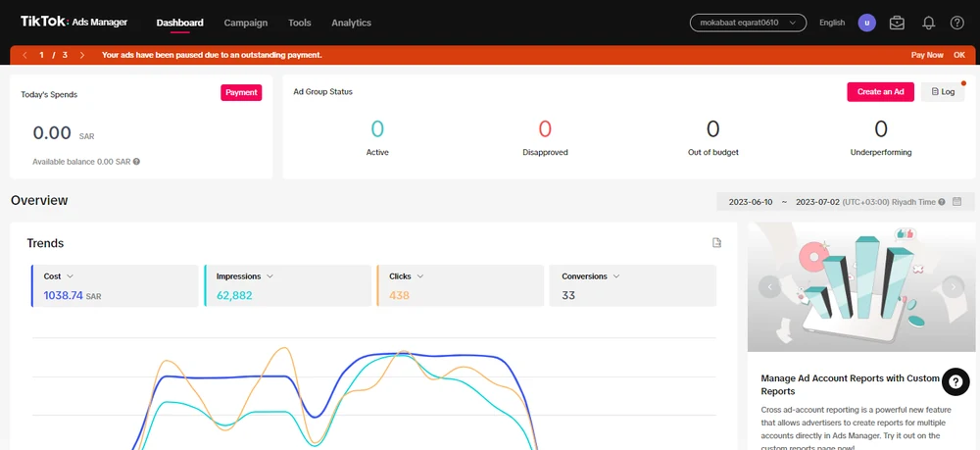Click the available balance info icon
The height and width of the screenshot is (450, 980).
(136, 161)
